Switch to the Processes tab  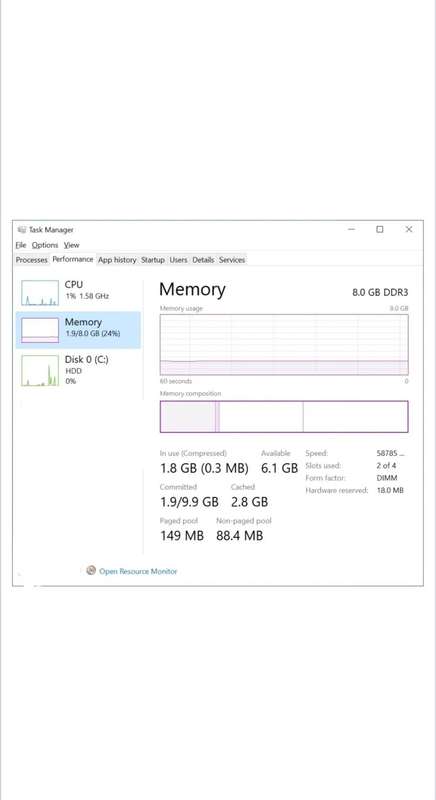pos(32,260)
